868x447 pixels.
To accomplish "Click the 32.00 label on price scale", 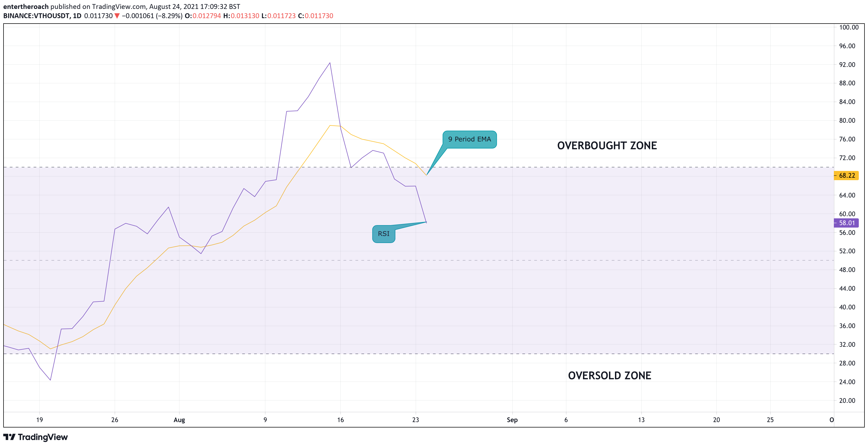I will 847,345.
